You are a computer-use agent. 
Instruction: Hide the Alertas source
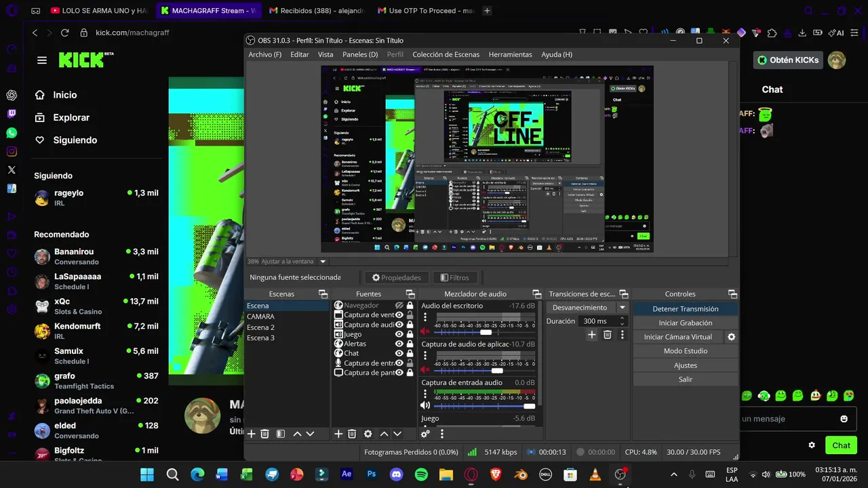tap(399, 344)
